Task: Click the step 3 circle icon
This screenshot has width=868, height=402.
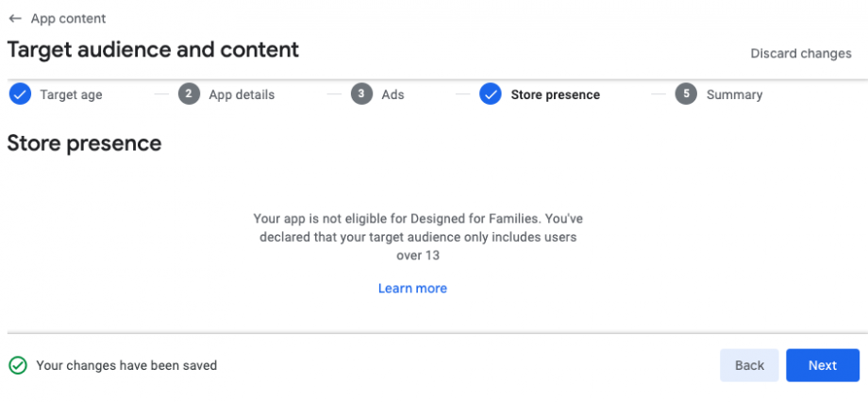Action: [x=361, y=94]
